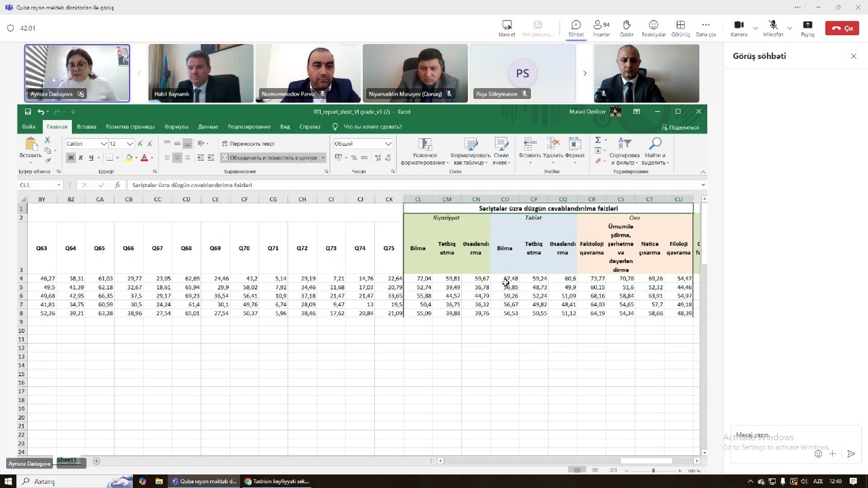Click the emoji icon in the message box
Viewport: 868px width, 488px height.
[x=818, y=453]
